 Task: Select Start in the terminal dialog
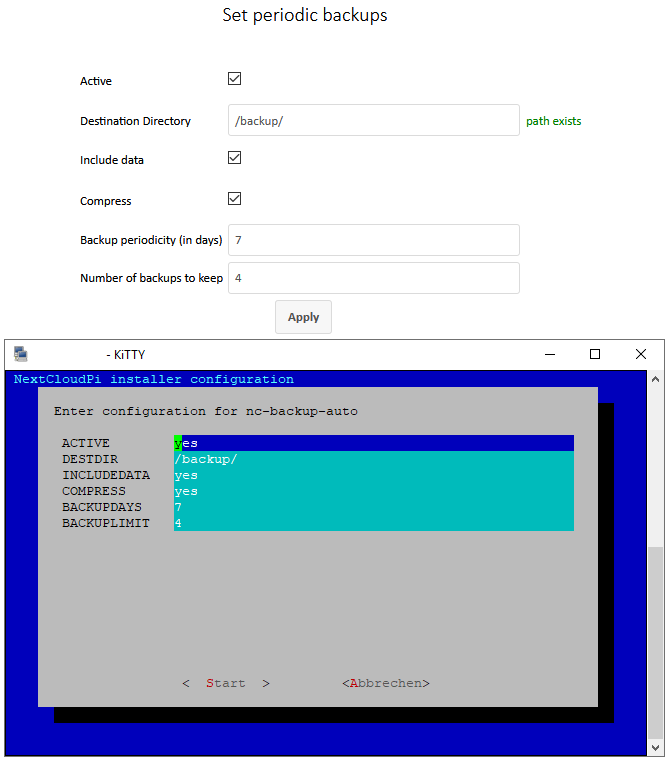(x=225, y=683)
